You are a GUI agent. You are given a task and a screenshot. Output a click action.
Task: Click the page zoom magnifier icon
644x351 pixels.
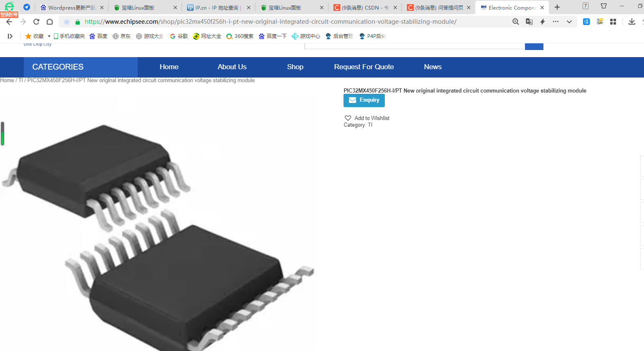point(516,22)
